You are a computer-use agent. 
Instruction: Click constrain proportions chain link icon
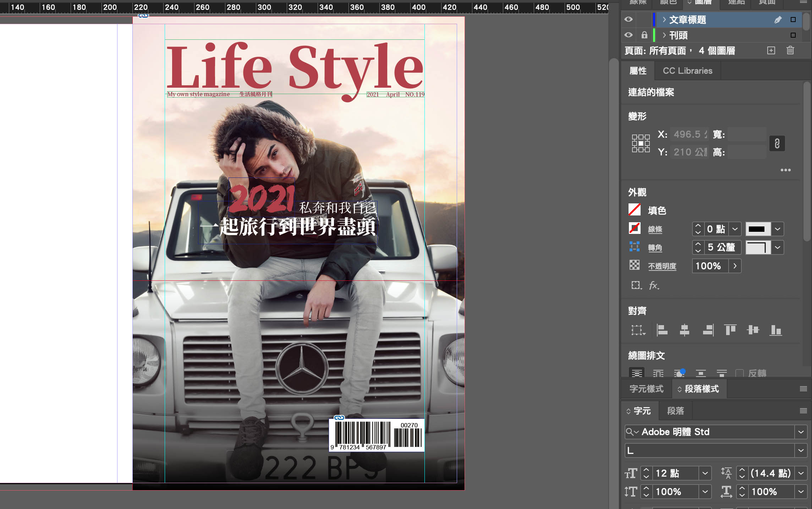777,144
